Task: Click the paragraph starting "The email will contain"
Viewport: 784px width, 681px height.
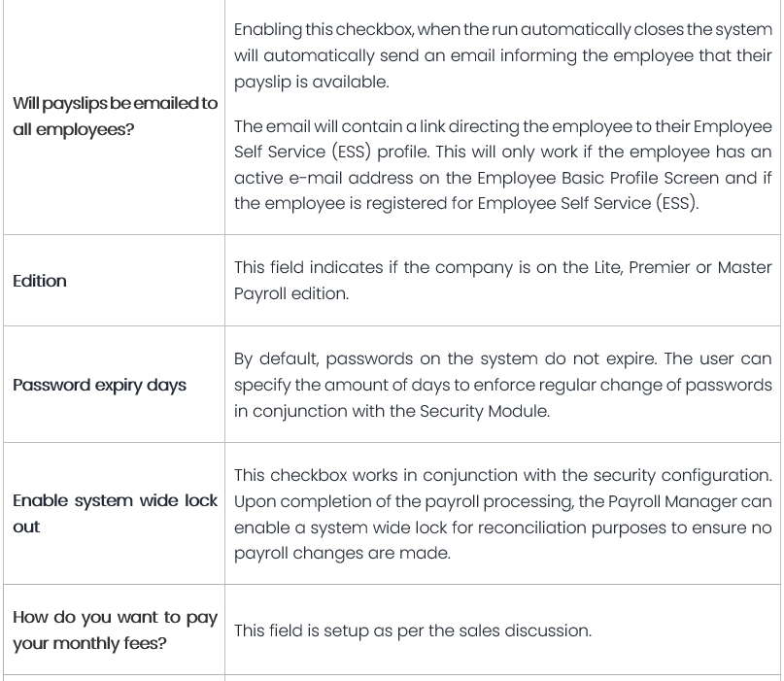Action: point(502,165)
